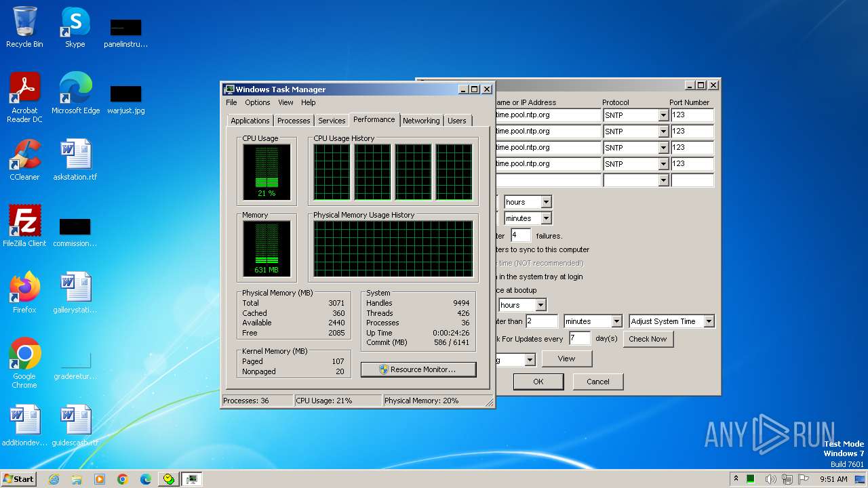Switch to time sync app taskbar button
The width and height of the screenshot is (868, 488).
pos(169,479)
